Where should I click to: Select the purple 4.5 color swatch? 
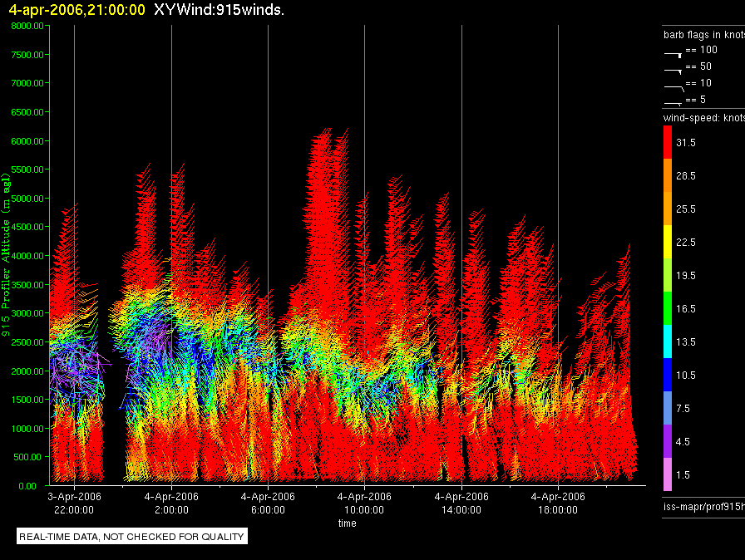668,441
